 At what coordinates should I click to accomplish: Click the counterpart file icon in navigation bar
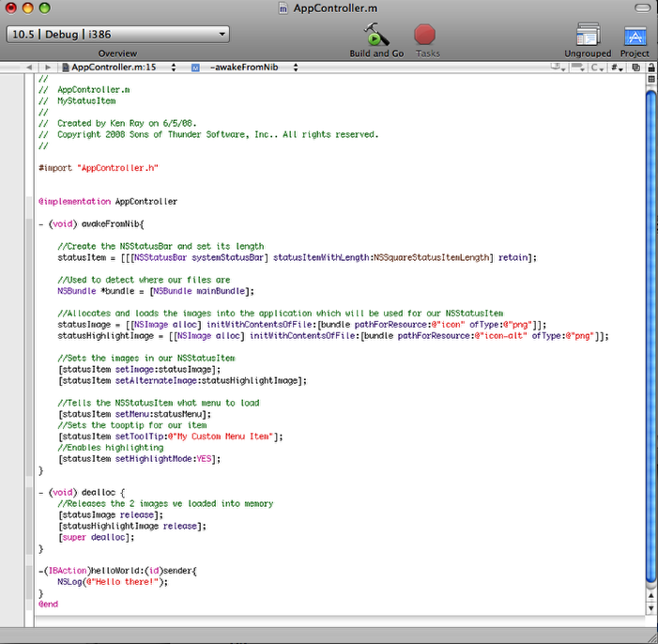point(635,68)
